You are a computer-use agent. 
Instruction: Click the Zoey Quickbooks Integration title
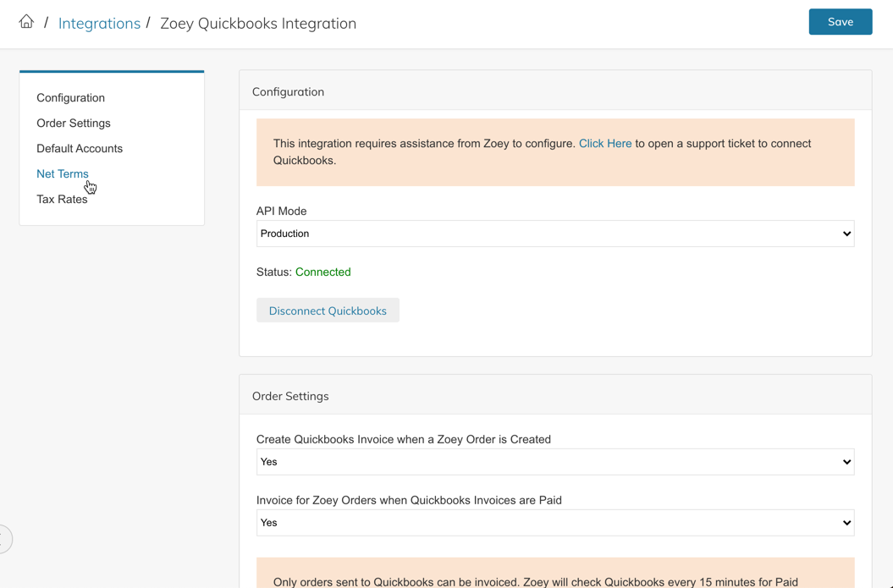coord(258,24)
